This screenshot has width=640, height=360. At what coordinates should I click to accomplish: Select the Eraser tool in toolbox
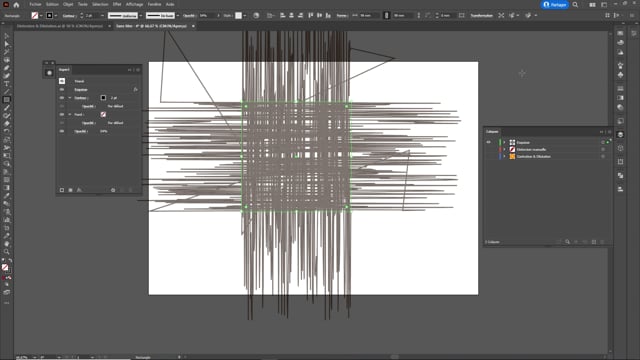pyautogui.click(x=7, y=124)
